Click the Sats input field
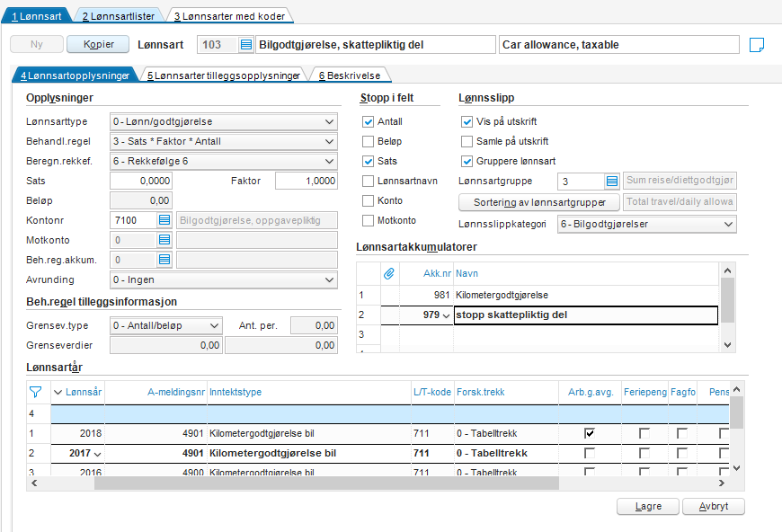This screenshot has height=532, width=782. [141, 181]
